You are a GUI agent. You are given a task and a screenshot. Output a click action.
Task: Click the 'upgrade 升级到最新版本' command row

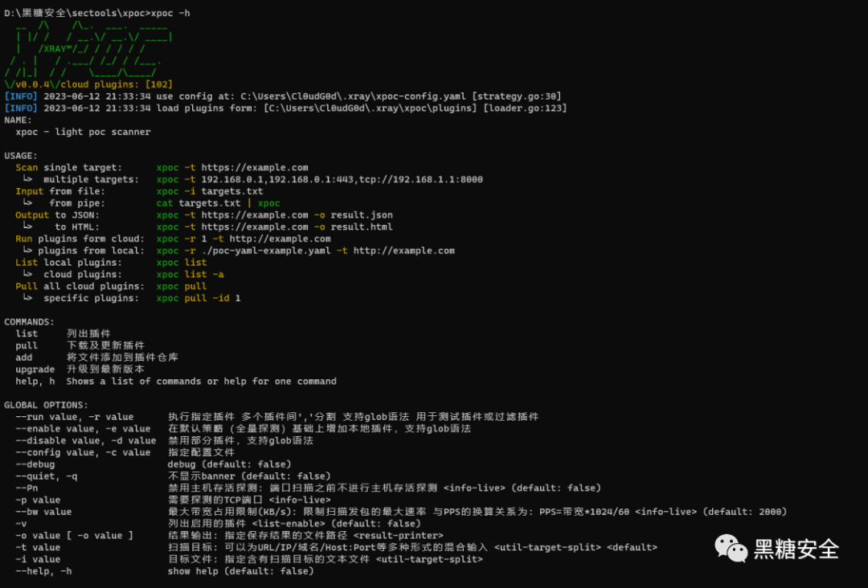80,370
